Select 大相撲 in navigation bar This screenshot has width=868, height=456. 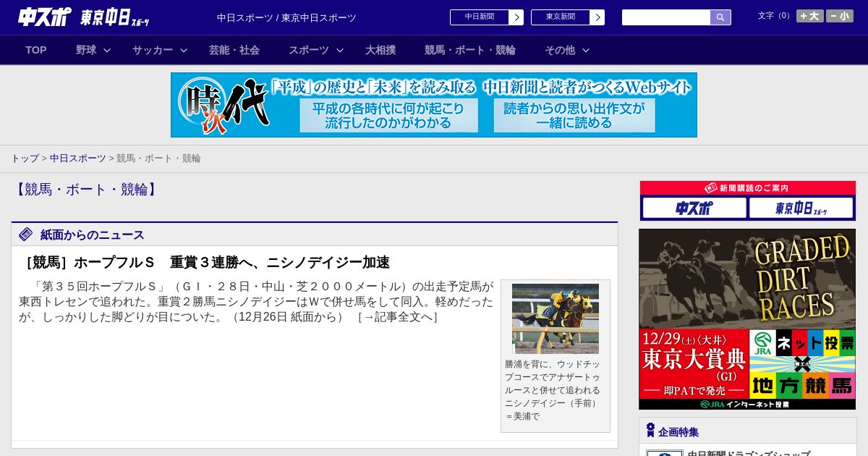tap(380, 50)
